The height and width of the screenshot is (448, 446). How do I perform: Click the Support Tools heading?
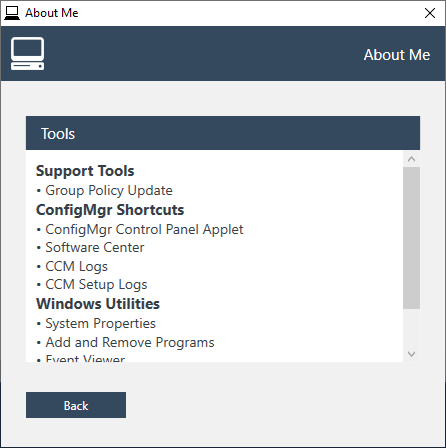[x=85, y=171]
